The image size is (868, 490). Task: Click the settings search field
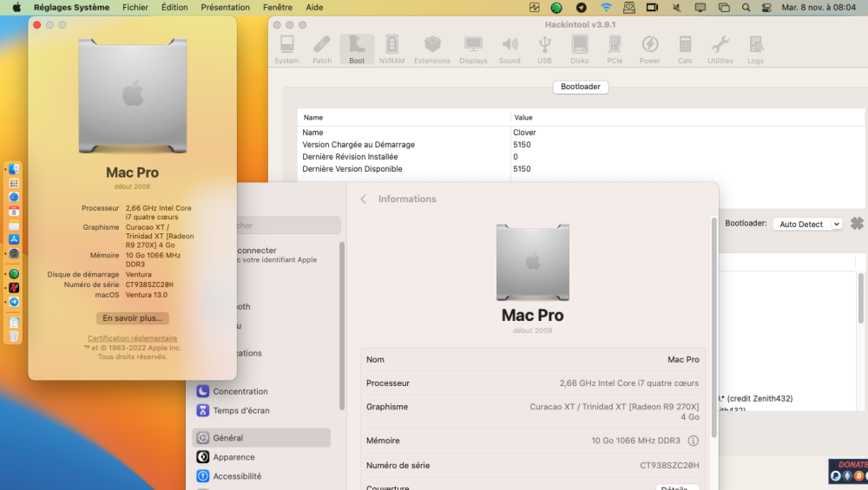coord(288,225)
